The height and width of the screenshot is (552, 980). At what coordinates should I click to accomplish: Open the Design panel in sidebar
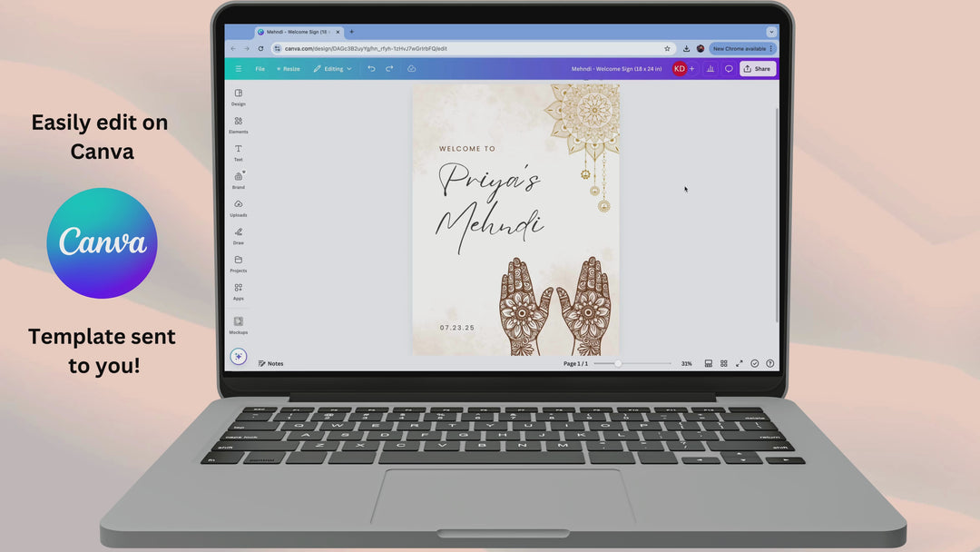point(238,97)
